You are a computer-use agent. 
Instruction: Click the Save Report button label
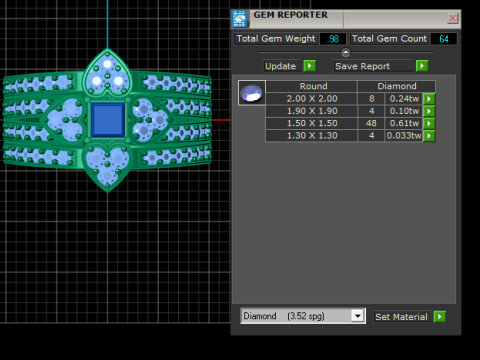click(363, 66)
